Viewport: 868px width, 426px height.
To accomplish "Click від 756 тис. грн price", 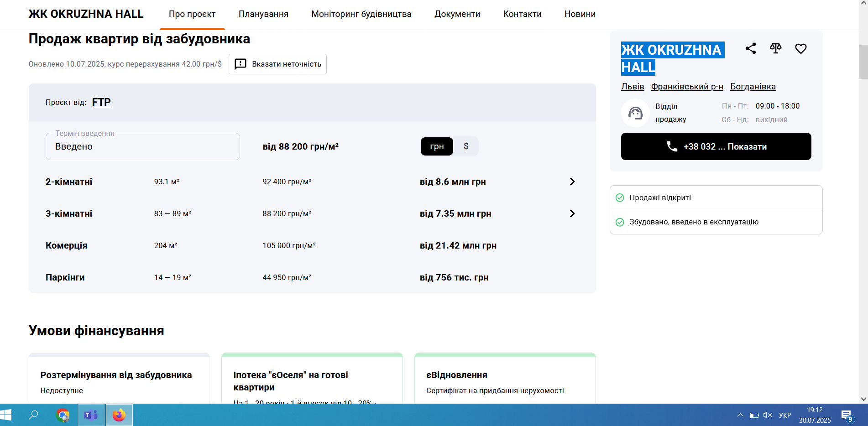I will tap(454, 277).
